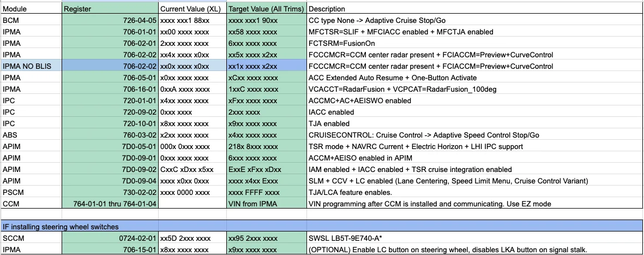Image resolution: width=644 pixels, height=255 pixels.
Task: Select target value xCxx xxxx xxxx
Action: tap(267, 78)
